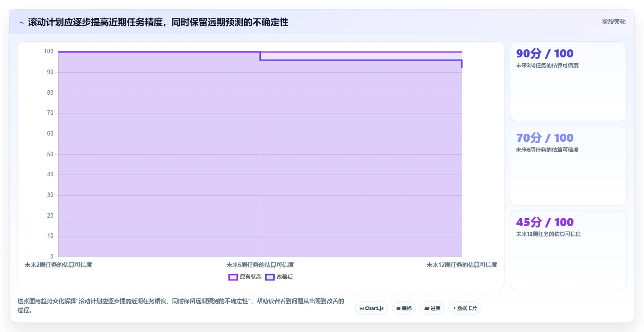Click the 原有状态 legend label
The height and width of the screenshot is (332, 644).
[250, 277]
